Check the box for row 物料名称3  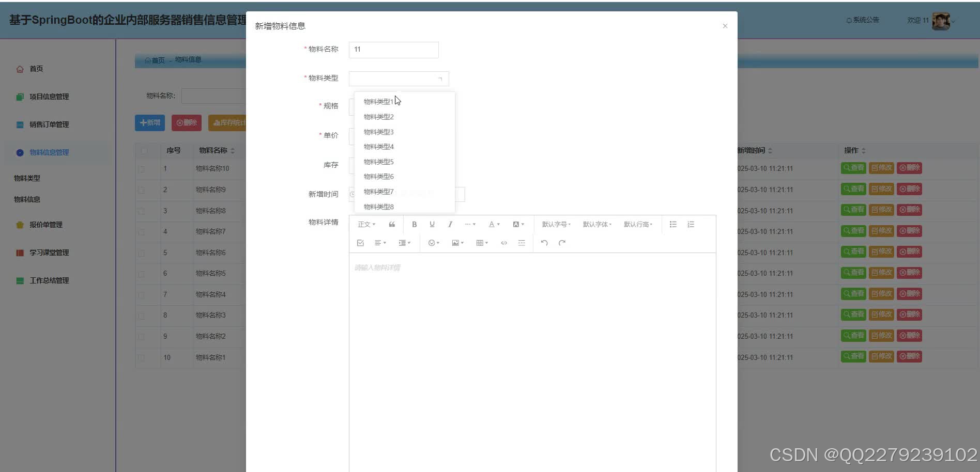point(141,316)
